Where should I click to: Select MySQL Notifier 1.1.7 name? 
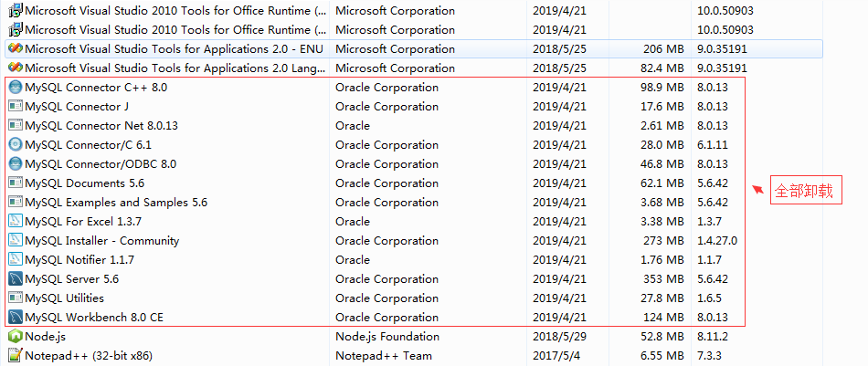[x=79, y=260]
